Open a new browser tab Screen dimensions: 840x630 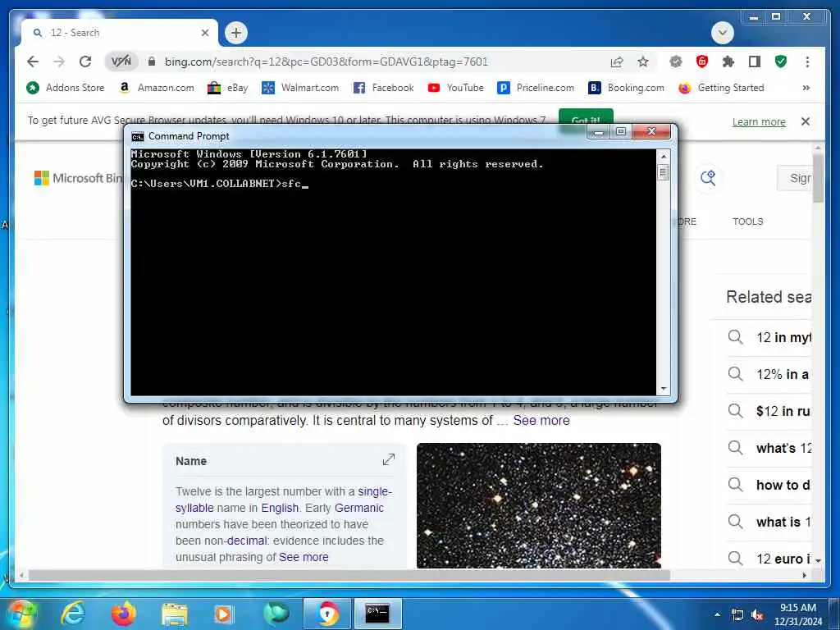pos(235,33)
